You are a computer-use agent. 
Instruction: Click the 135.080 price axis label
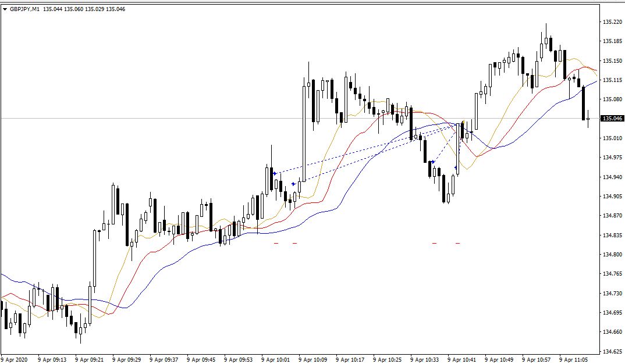[x=613, y=99]
